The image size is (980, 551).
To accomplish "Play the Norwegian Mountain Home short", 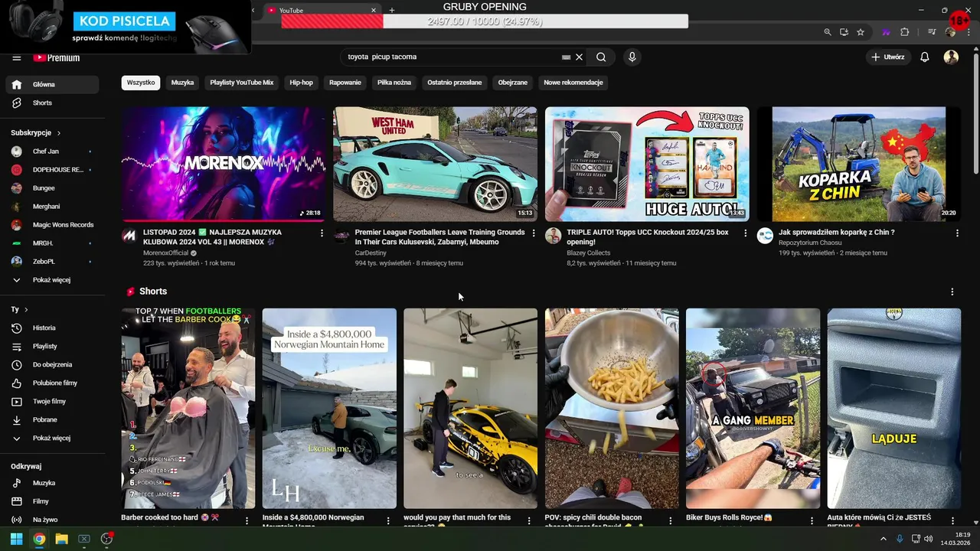I will [329, 408].
